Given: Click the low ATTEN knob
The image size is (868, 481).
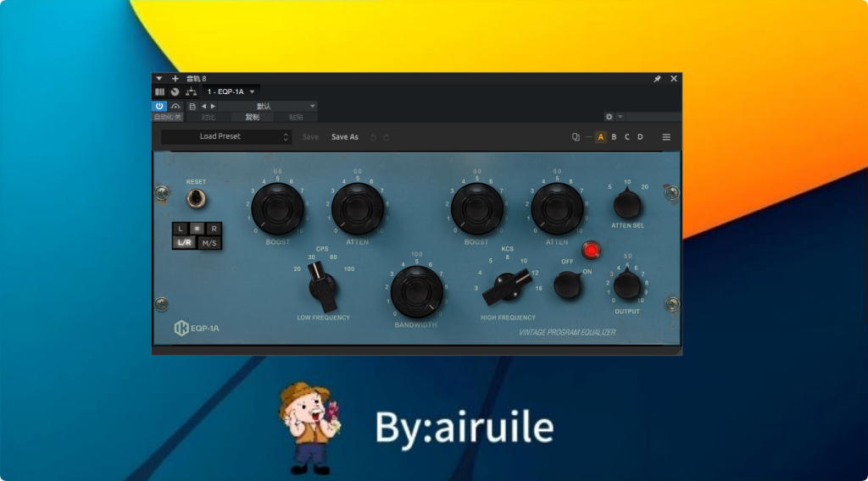Looking at the screenshot, I should [357, 209].
